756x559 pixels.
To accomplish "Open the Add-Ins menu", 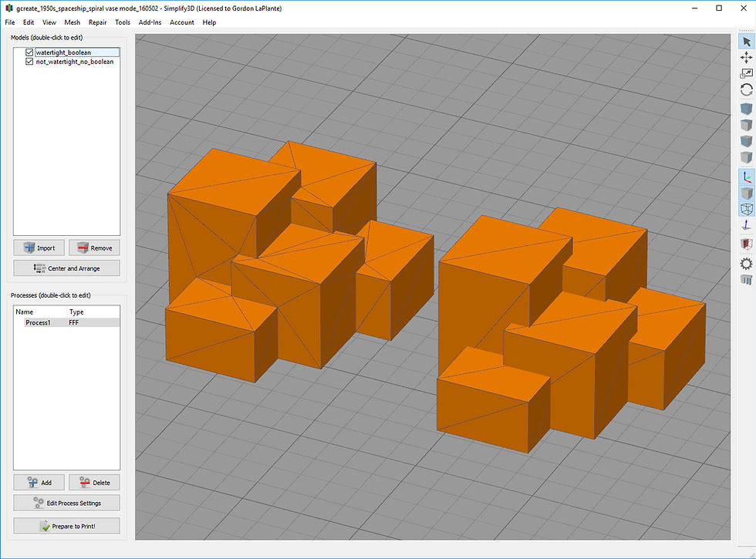I will pos(150,22).
